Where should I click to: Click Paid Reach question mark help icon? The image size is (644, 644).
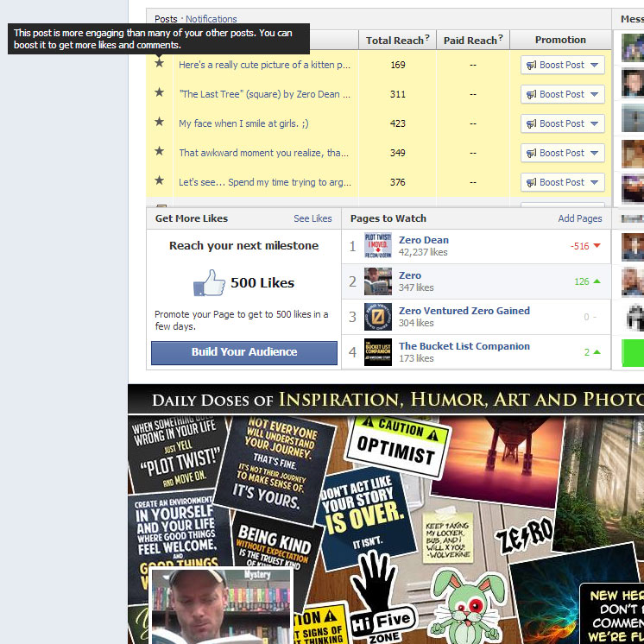click(500, 37)
